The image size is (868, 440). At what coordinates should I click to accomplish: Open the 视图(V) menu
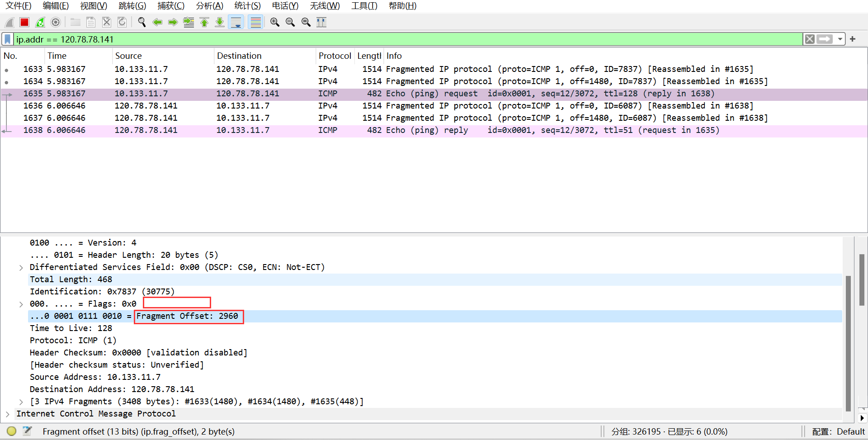pyautogui.click(x=94, y=6)
